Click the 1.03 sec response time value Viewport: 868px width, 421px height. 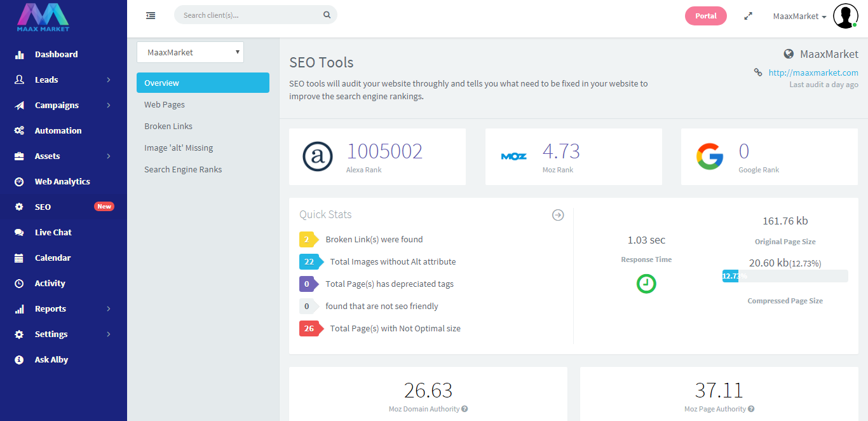coord(646,240)
